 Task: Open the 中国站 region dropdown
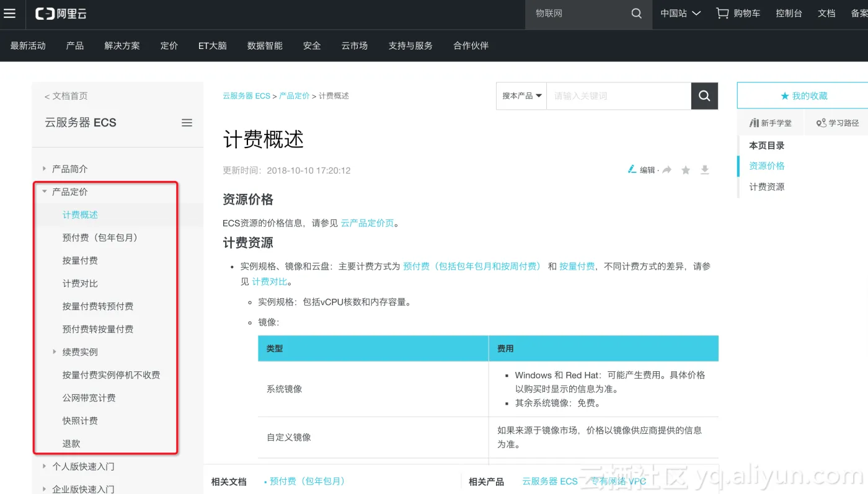pos(680,13)
